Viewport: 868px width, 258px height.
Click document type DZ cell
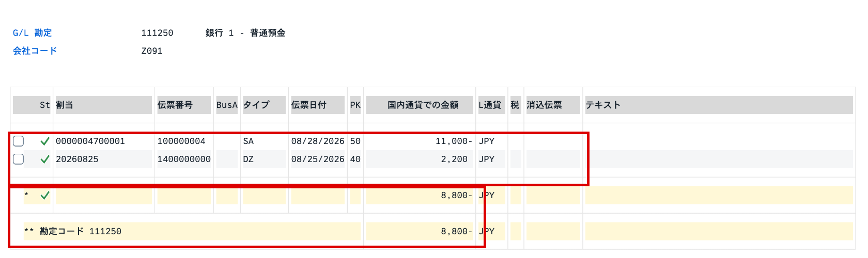[x=249, y=159]
